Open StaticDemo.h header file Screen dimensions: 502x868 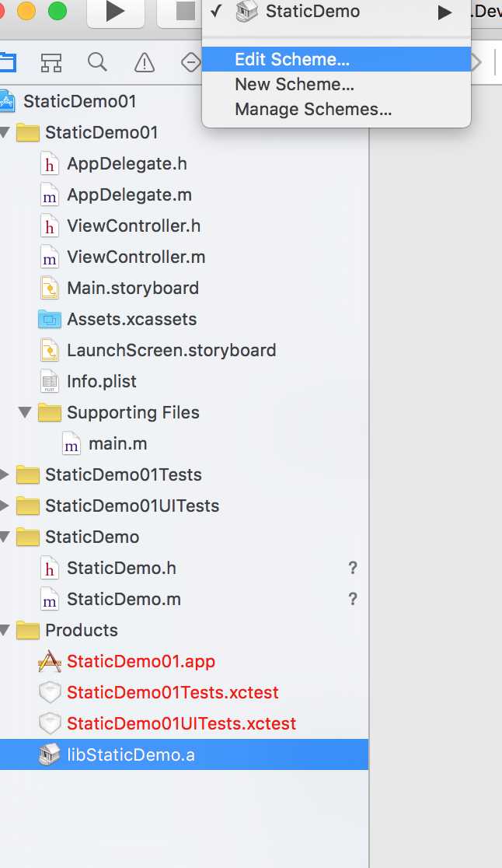click(x=121, y=568)
